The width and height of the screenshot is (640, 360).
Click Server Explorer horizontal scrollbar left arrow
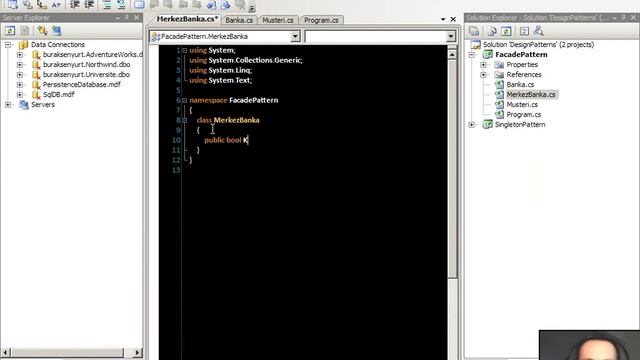[5, 352]
